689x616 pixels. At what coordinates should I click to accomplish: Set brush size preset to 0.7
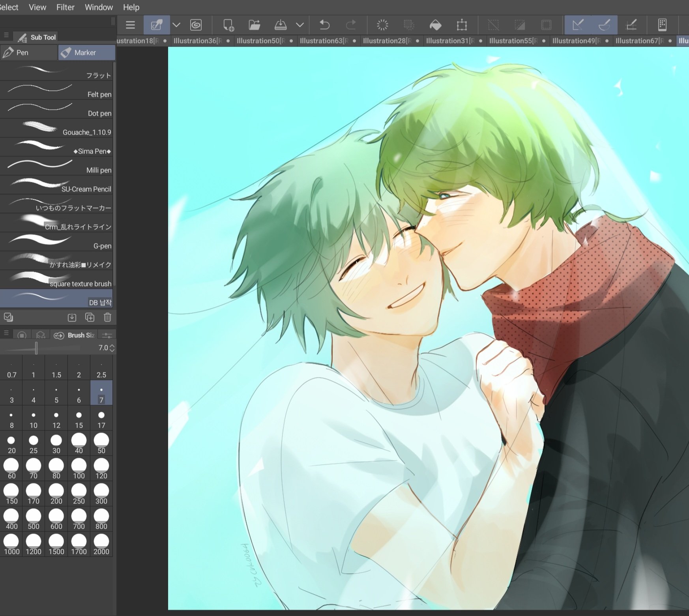[11, 368]
